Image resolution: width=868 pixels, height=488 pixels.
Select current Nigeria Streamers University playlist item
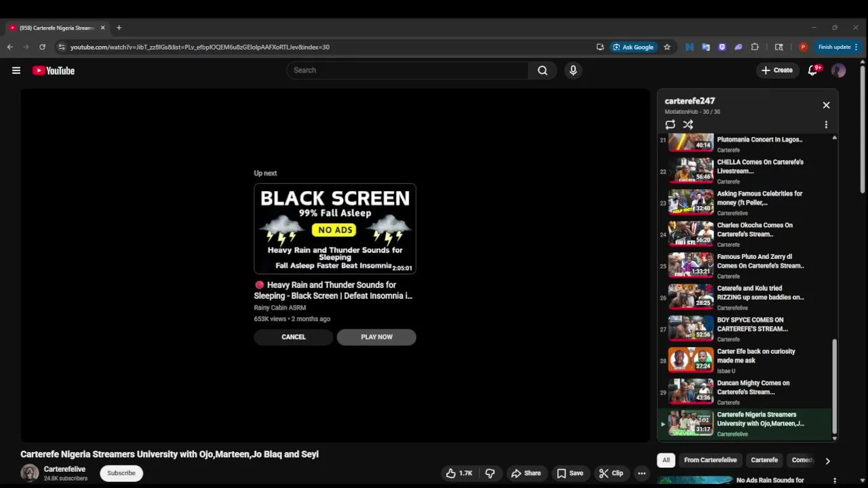coord(746,424)
